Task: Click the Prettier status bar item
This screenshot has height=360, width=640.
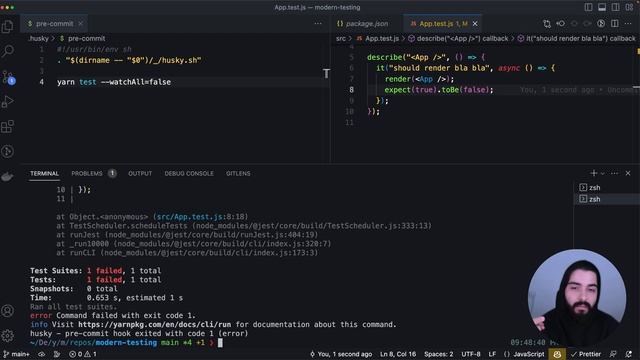Action: click(x=586, y=354)
